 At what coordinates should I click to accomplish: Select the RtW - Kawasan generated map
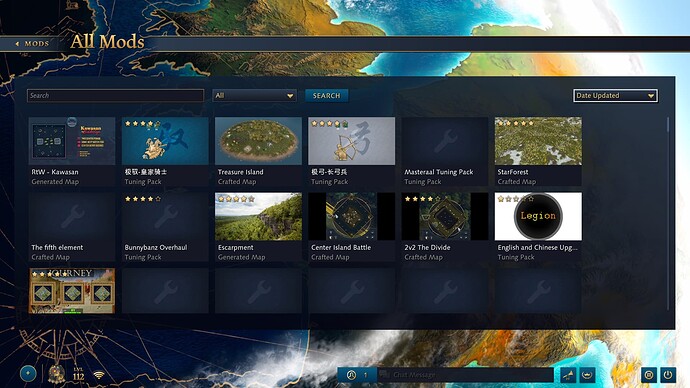(72, 151)
